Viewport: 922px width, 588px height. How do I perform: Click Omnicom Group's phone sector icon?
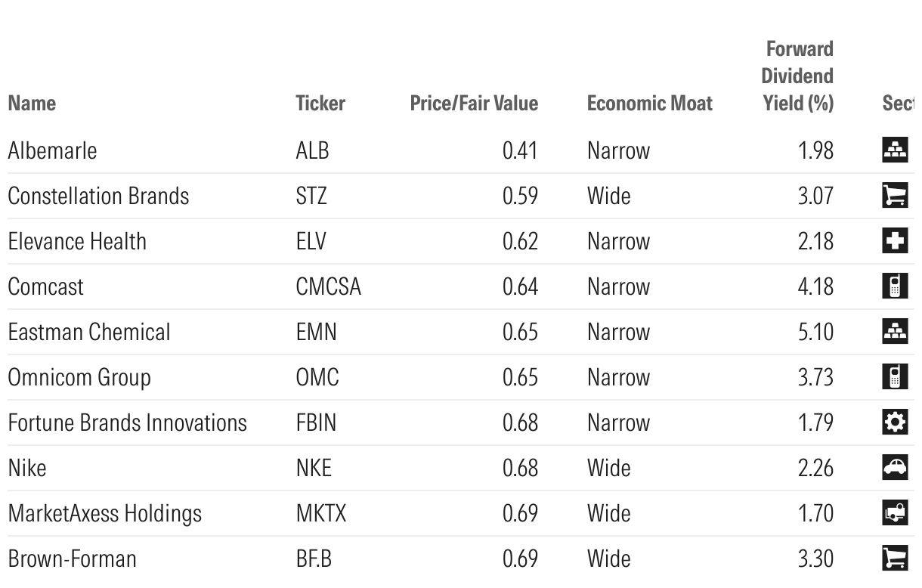[x=895, y=377]
